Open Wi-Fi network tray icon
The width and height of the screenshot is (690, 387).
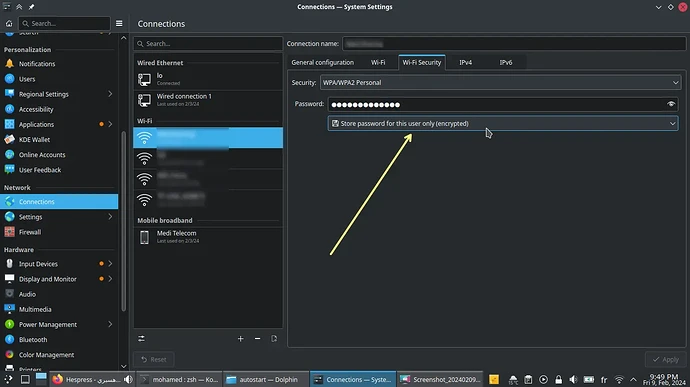[x=619, y=380]
